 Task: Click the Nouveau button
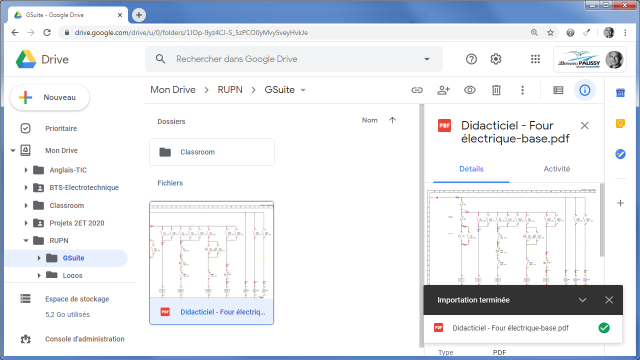[x=49, y=98]
